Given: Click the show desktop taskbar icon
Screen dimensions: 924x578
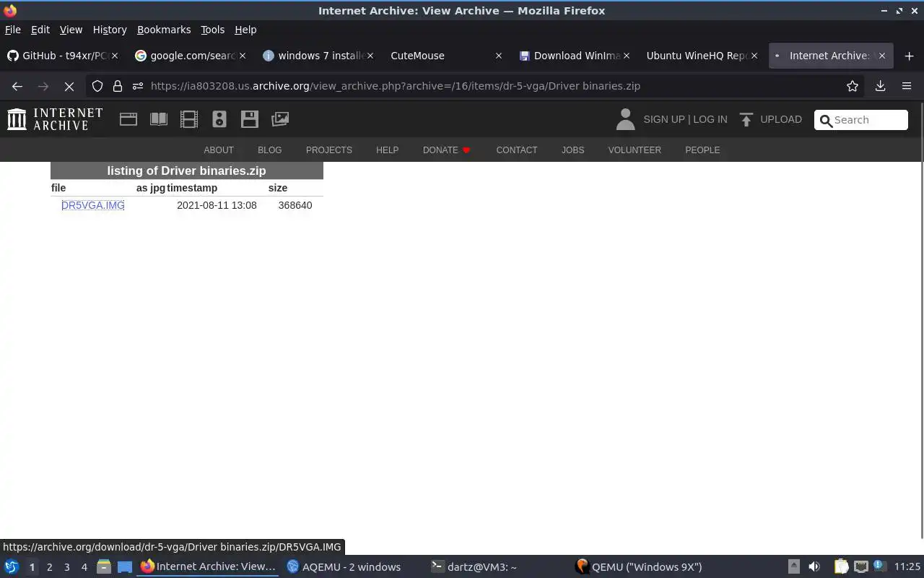Looking at the screenshot, I should tap(125, 566).
